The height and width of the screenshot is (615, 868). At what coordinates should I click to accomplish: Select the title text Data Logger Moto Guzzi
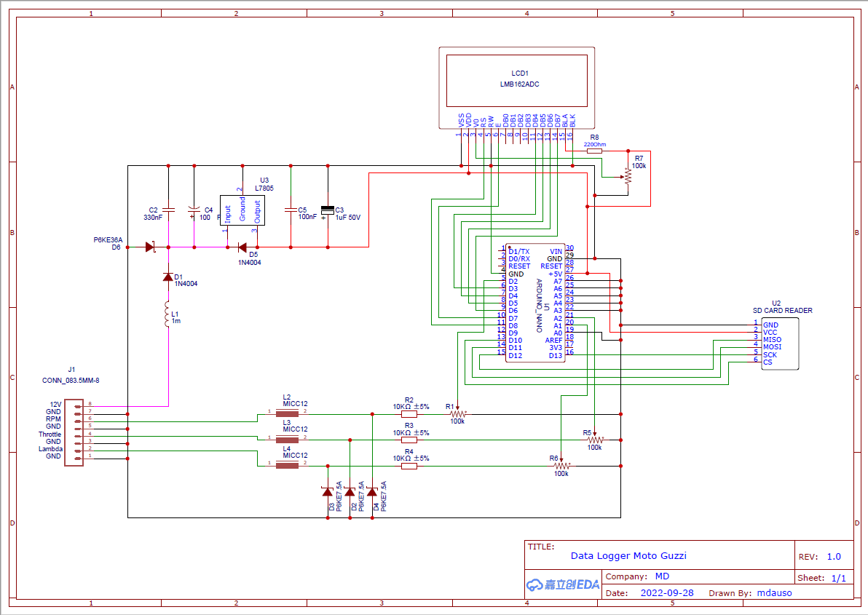click(628, 556)
